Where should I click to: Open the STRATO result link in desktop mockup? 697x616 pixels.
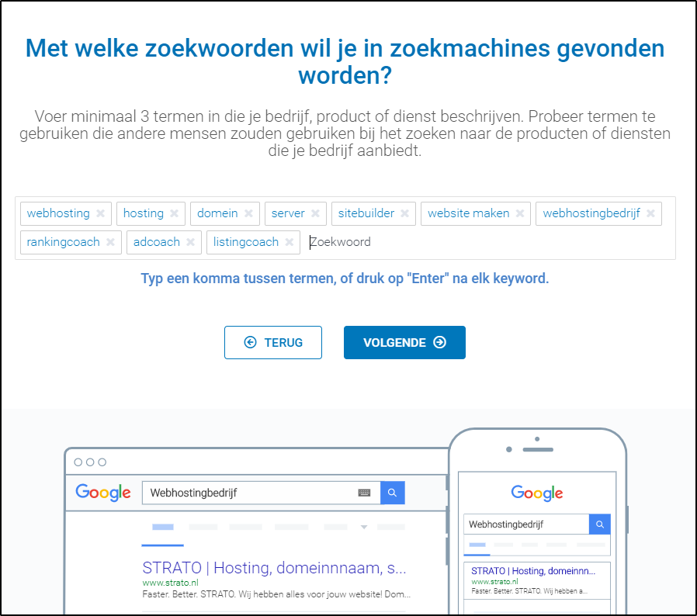[x=274, y=568]
